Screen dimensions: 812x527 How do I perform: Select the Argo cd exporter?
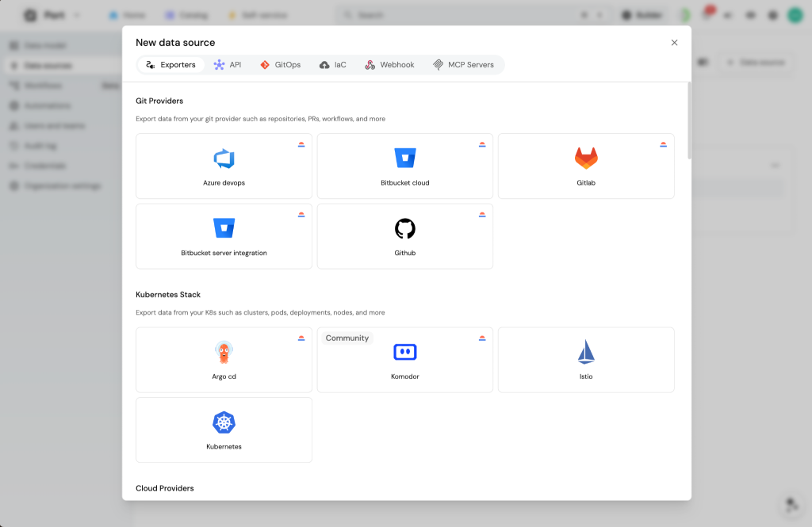tap(224, 360)
